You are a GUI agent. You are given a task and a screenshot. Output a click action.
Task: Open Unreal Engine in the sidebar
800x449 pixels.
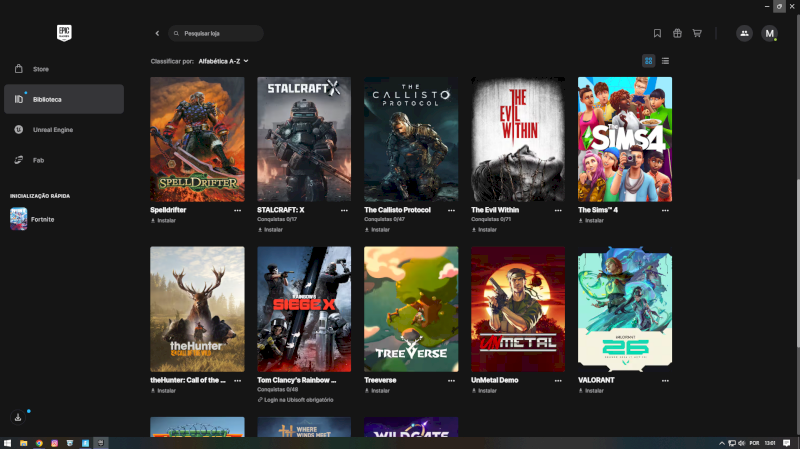64,130
